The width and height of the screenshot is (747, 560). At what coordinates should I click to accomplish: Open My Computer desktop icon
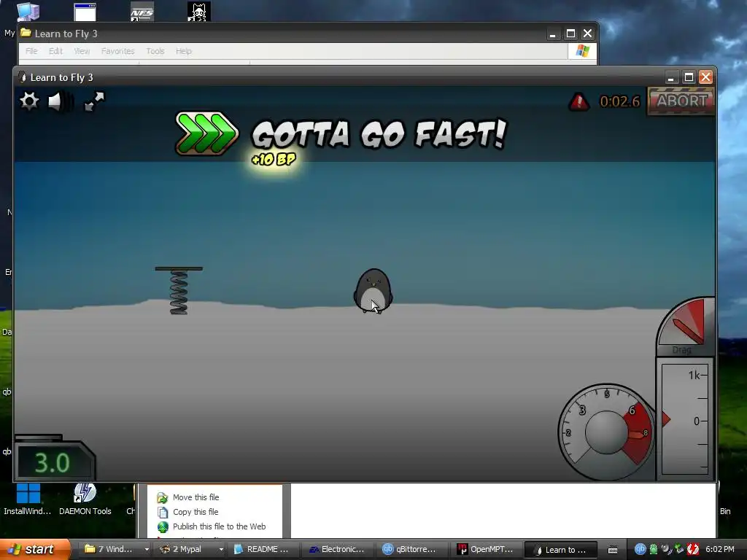pyautogui.click(x=28, y=12)
